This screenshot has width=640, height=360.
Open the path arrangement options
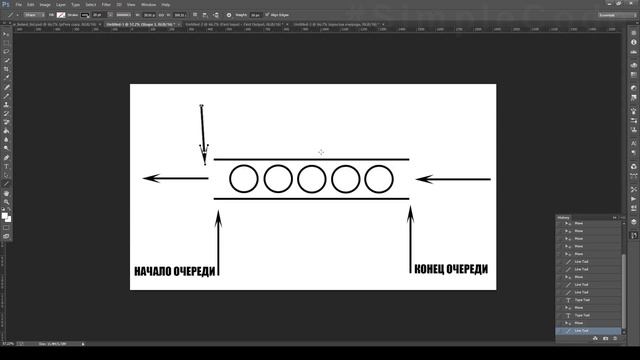coord(216,15)
